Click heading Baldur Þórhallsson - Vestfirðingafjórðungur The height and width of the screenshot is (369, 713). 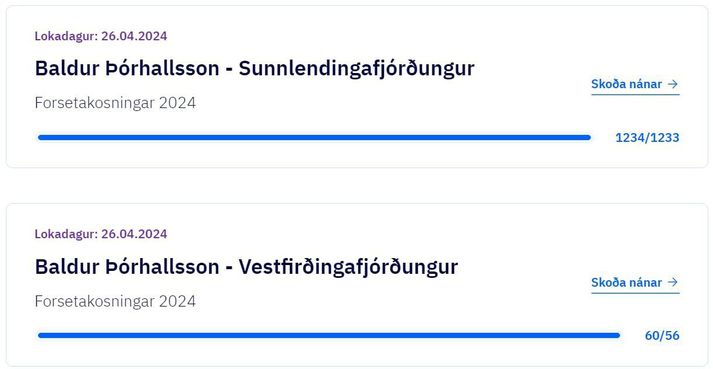246,267
